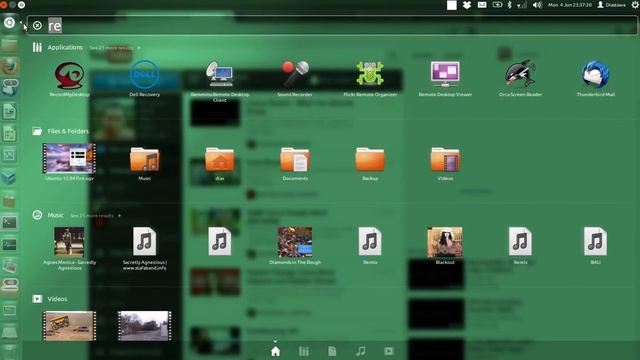Open the Music folder result
Screen dimensions: 640x360
tap(144, 163)
